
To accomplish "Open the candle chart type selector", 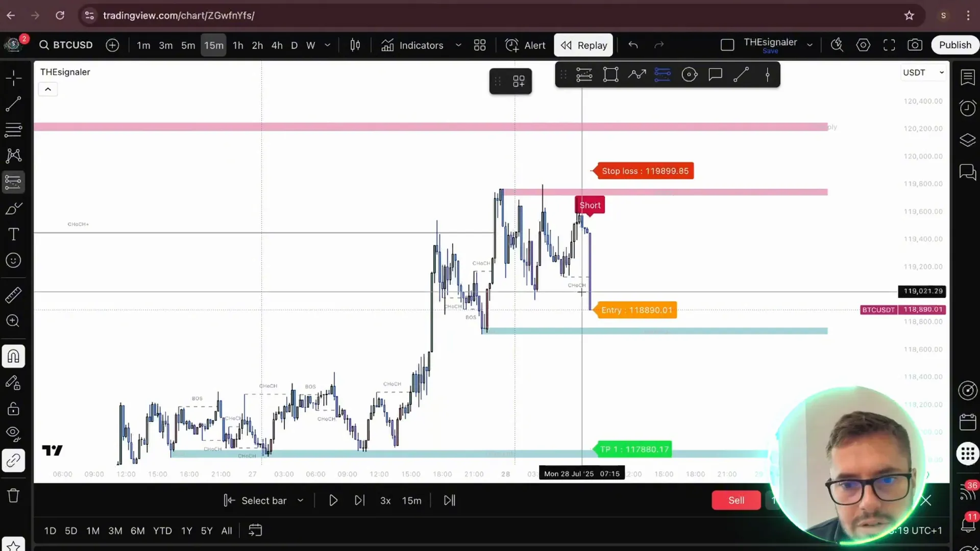I will point(355,45).
